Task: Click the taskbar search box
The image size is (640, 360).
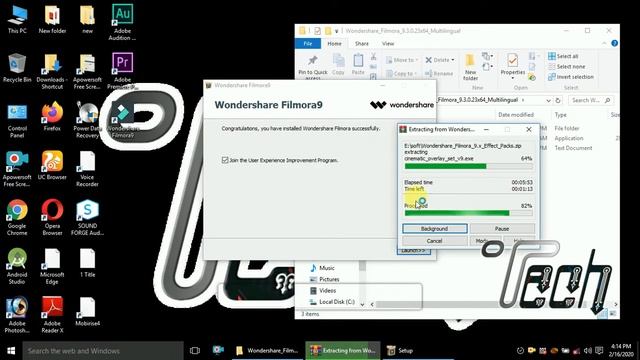Action: coord(103,351)
